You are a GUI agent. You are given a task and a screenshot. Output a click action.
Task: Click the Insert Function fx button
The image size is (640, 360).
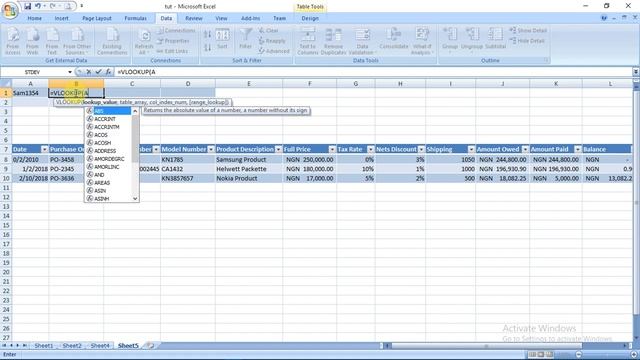pyautogui.click(x=108, y=72)
